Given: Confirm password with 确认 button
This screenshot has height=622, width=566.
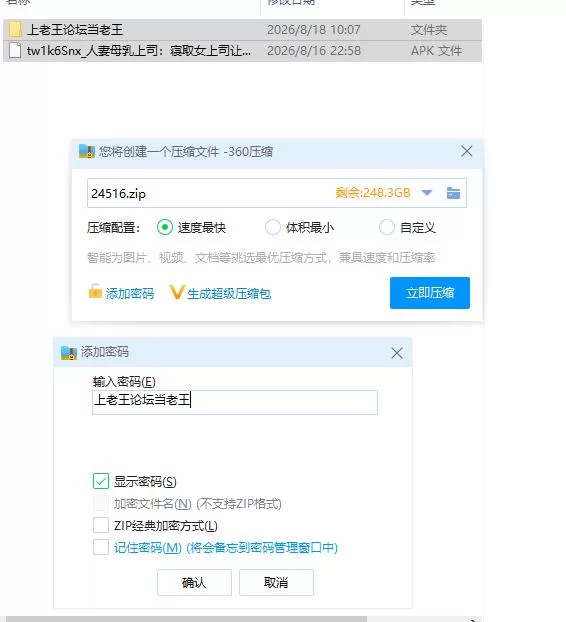Looking at the screenshot, I should (x=194, y=582).
